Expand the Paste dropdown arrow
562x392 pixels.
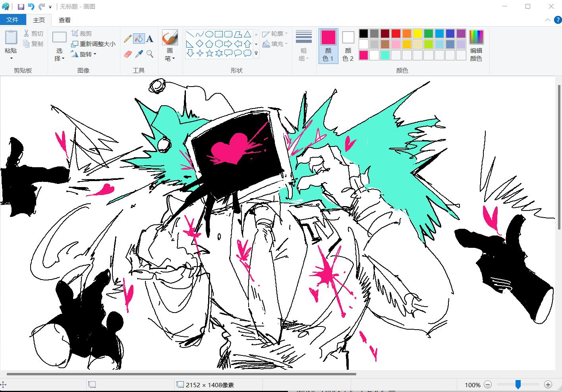coord(11,58)
